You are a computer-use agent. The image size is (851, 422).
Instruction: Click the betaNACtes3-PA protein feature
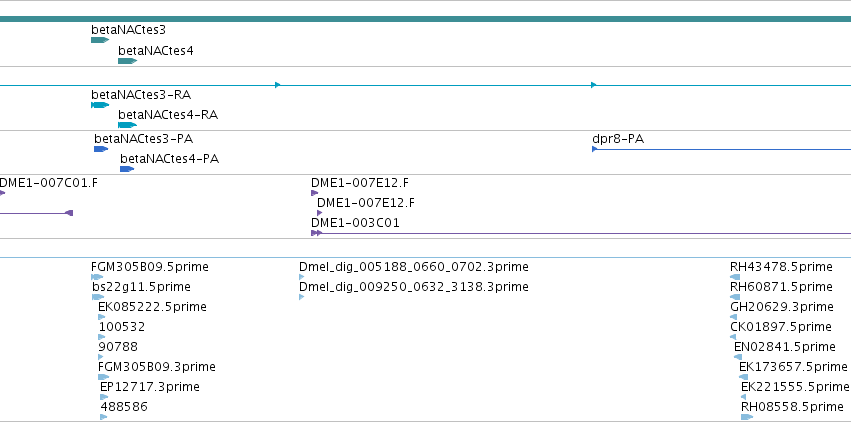(x=101, y=149)
